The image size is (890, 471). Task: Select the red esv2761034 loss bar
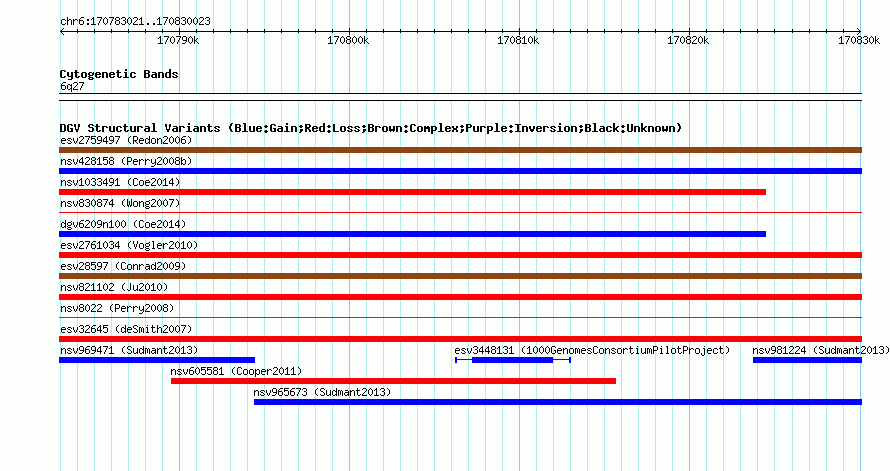click(460, 255)
